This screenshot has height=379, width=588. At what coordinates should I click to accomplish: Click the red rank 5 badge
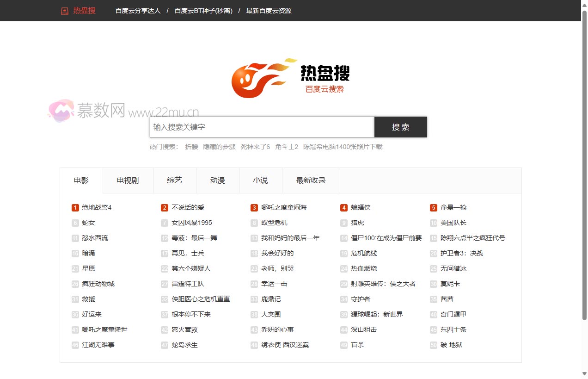pyautogui.click(x=433, y=208)
